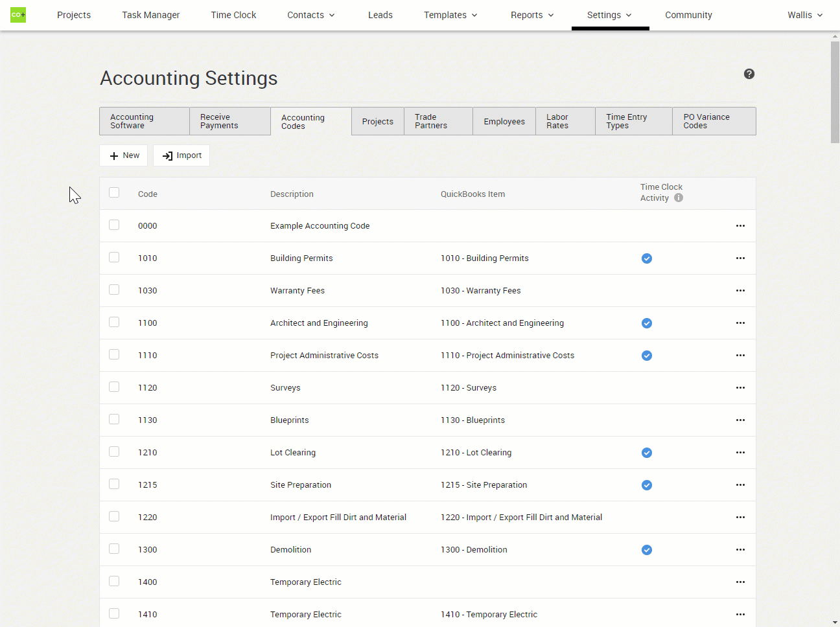This screenshot has height=627, width=840.
Task: Open the help question mark icon
Action: pyautogui.click(x=749, y=74)
